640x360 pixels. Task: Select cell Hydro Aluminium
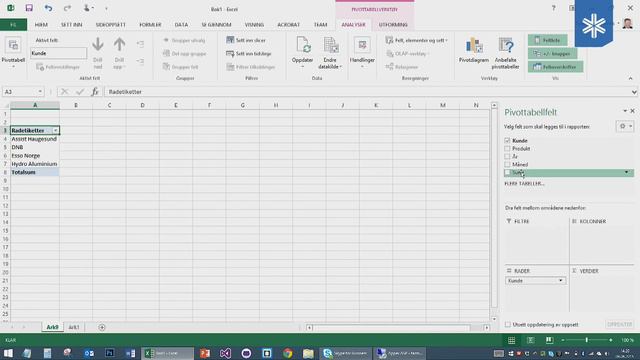click(35, 164)
